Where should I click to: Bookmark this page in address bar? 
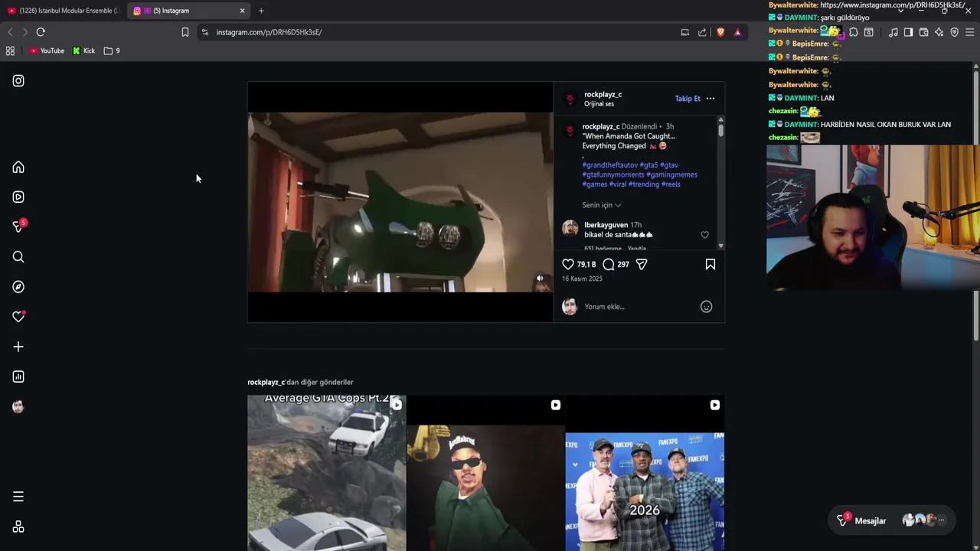pyautogui.click(x=185, y=32)
